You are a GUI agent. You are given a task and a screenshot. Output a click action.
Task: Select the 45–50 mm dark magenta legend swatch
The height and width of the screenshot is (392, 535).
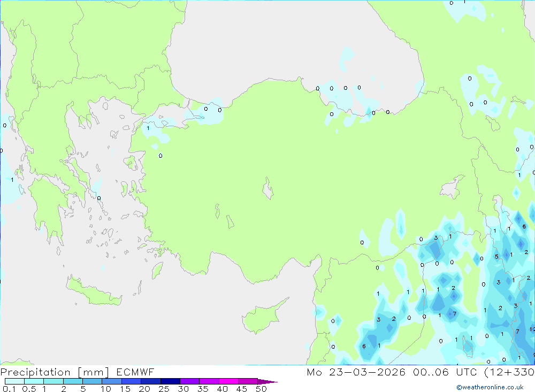tap(248, 381)
